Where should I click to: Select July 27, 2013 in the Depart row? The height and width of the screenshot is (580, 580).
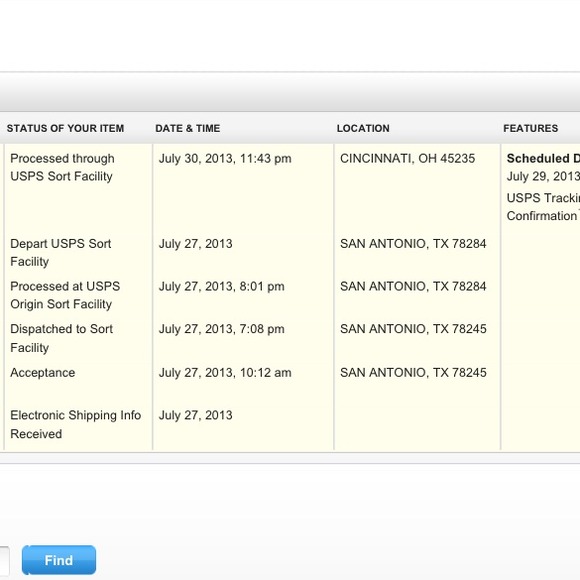click(x=195, y=244)
